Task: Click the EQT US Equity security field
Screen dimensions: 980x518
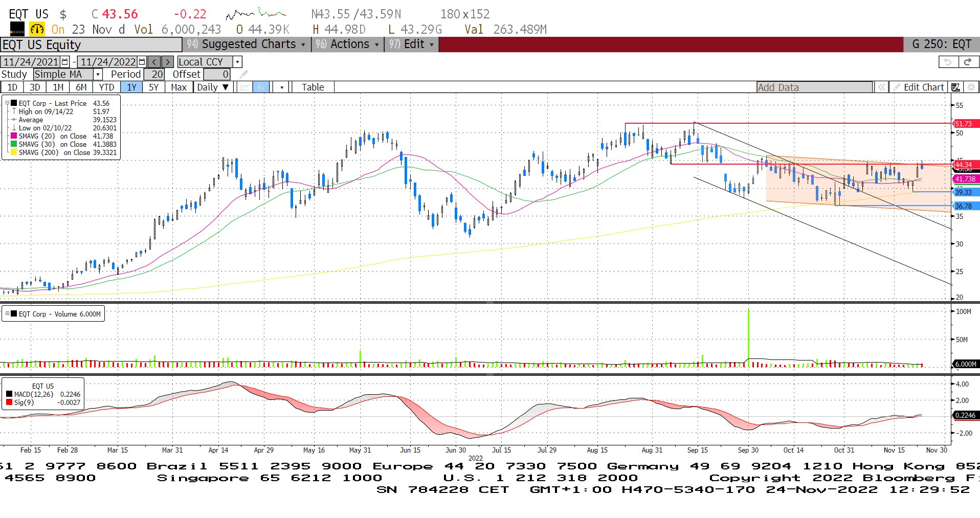Action: point(91,45)
